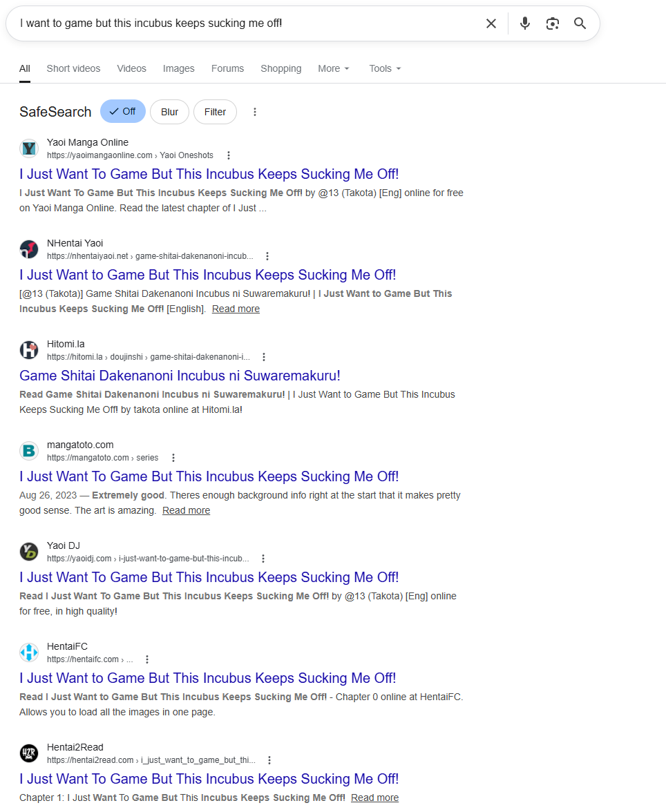Switch to the Forums tab

pyautogui.click(x=227, y=68)
